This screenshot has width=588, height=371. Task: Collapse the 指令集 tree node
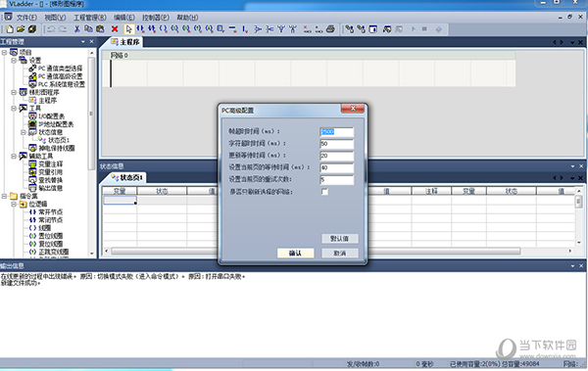pyautogui.click(x=4, y=196)
